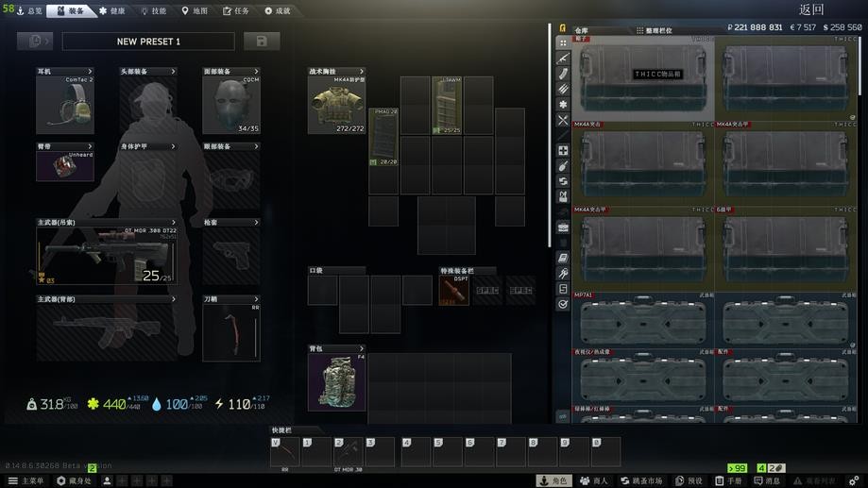This screenshot has width=868, height=488.
Task: Switch to the 健康 health tab
Action: click(112, 10)
